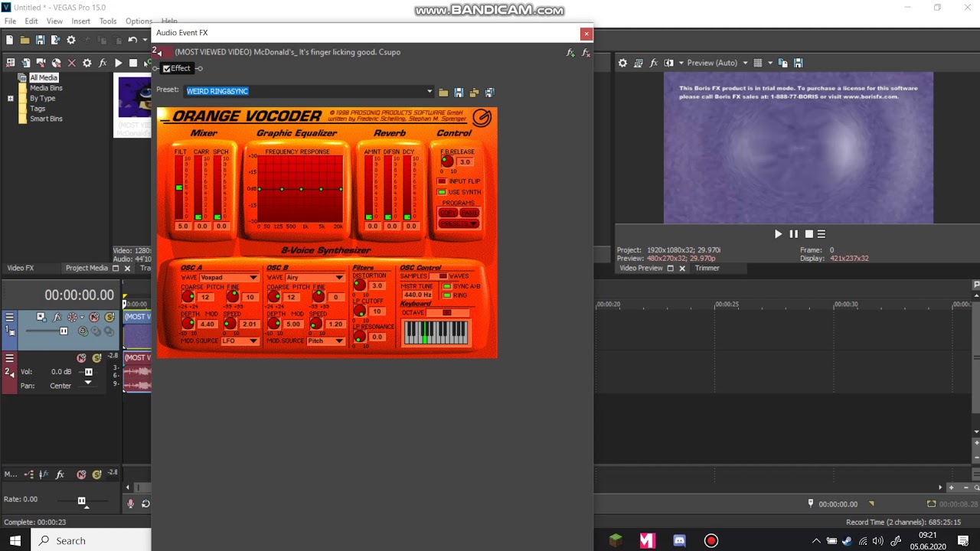Select the Media Bins folder
This screenshot has height=551, width=980.
(x=46, y=88)
